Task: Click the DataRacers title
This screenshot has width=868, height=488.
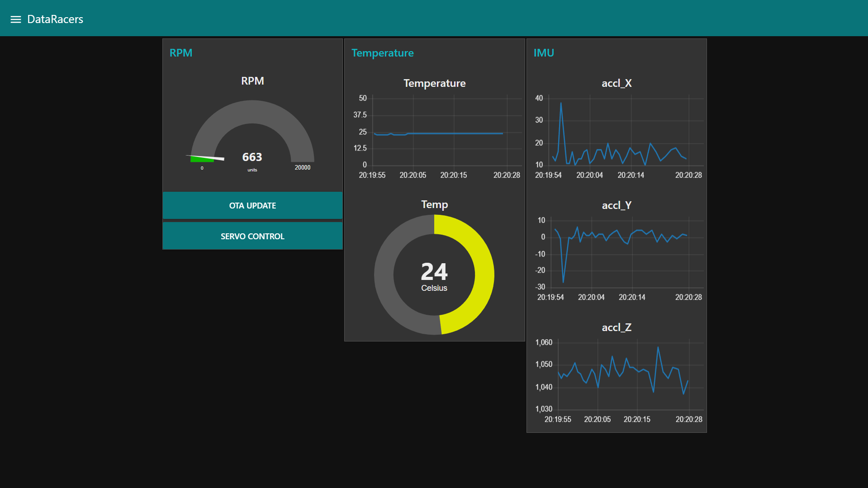Action: click(55, 19)
